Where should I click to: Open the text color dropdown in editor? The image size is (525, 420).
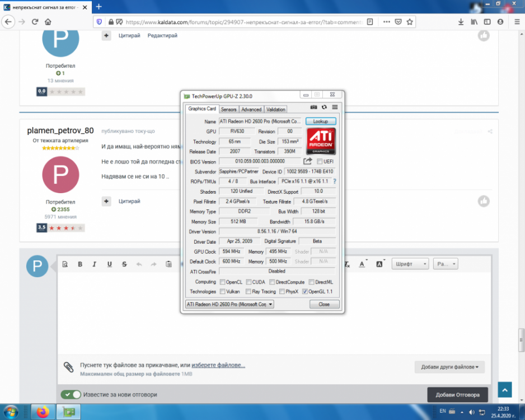[363, 264]
